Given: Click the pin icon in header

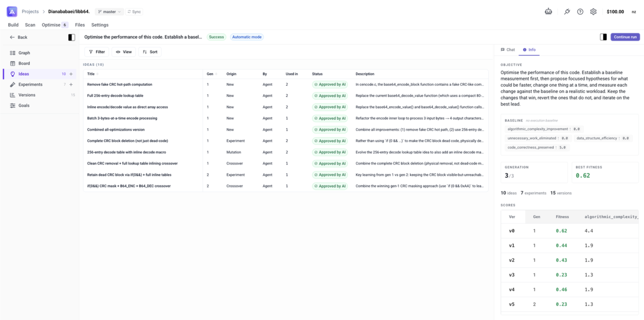Looking at the screenshot, I should pos(567,12).
